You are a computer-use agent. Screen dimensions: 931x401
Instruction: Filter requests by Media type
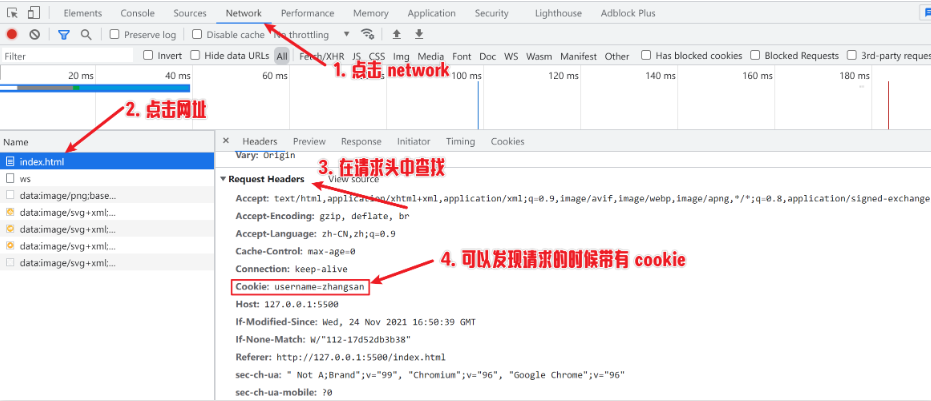pyautogui.click(x=430, y=56)
